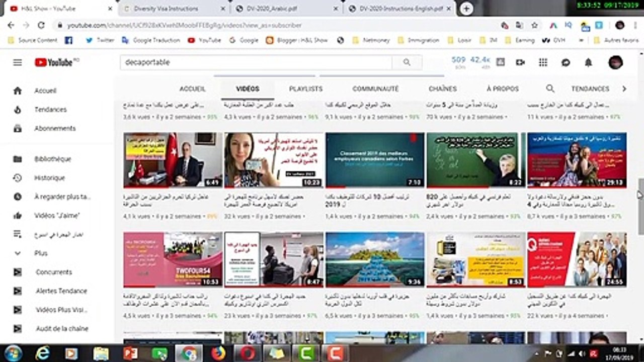This screenshot has height=362, width=644.
Task: Play the 9:36 island video thumbnail
Action: click(375, 259)
